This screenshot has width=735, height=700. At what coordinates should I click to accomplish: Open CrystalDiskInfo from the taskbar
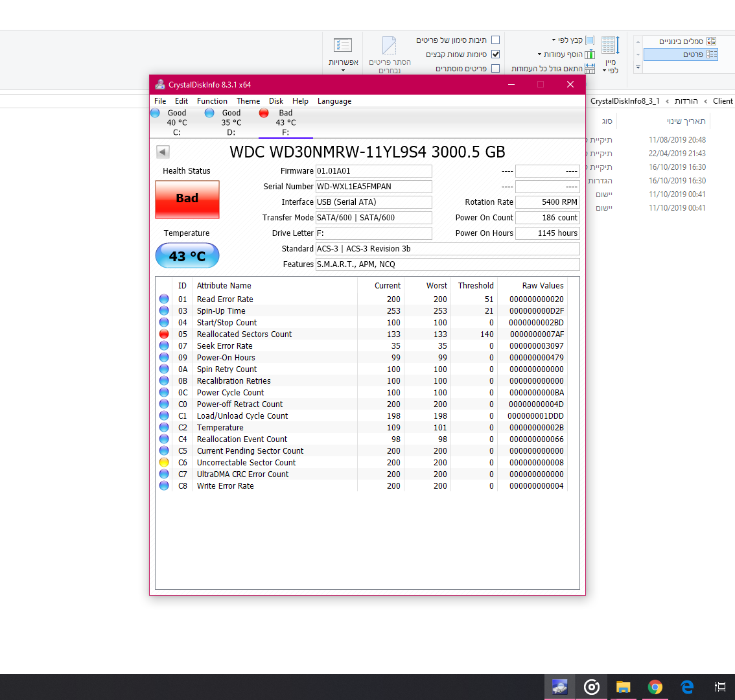(x=560, y=687)
